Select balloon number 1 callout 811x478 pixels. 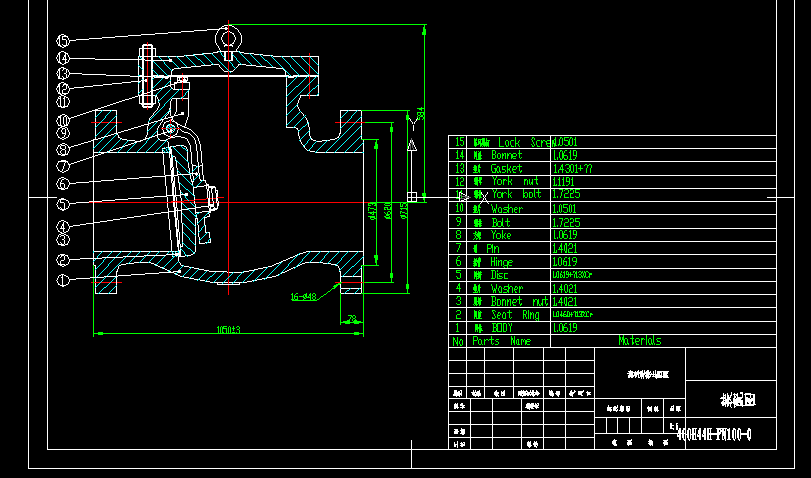[62, 281]
